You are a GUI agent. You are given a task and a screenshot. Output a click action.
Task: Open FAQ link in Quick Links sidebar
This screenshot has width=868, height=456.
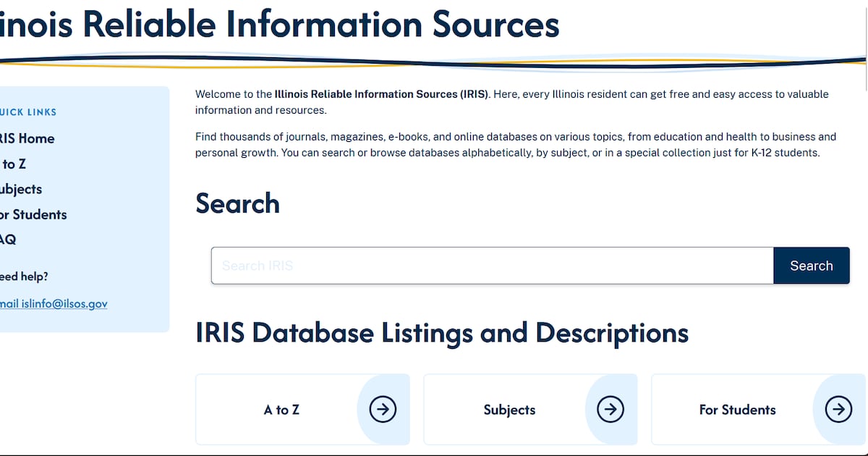(x=8, y=240)
